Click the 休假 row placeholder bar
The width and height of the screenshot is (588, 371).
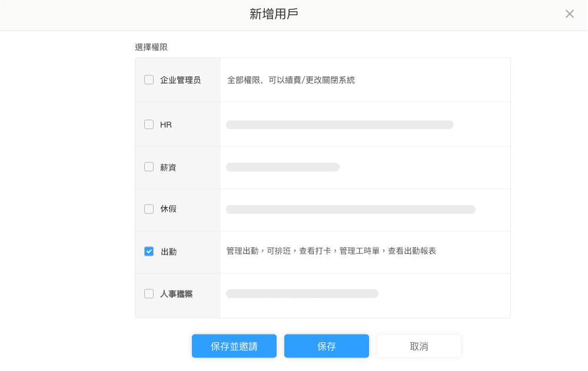pyautogui.click(x=351, y=209)
